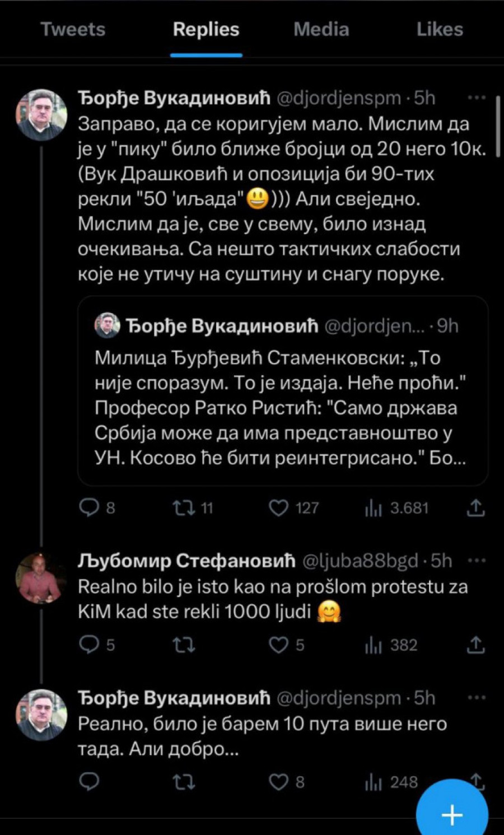Open the @ljuba88bgd profile handle
The width and height of the screenshot is (504, 835).
point(360,561)
